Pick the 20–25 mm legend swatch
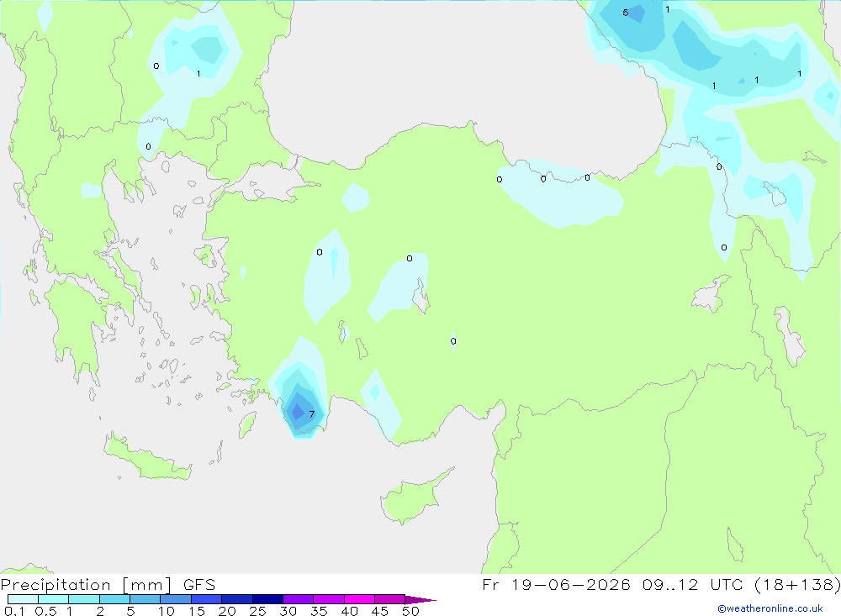The image size is (841, 616). pos(237,599)
